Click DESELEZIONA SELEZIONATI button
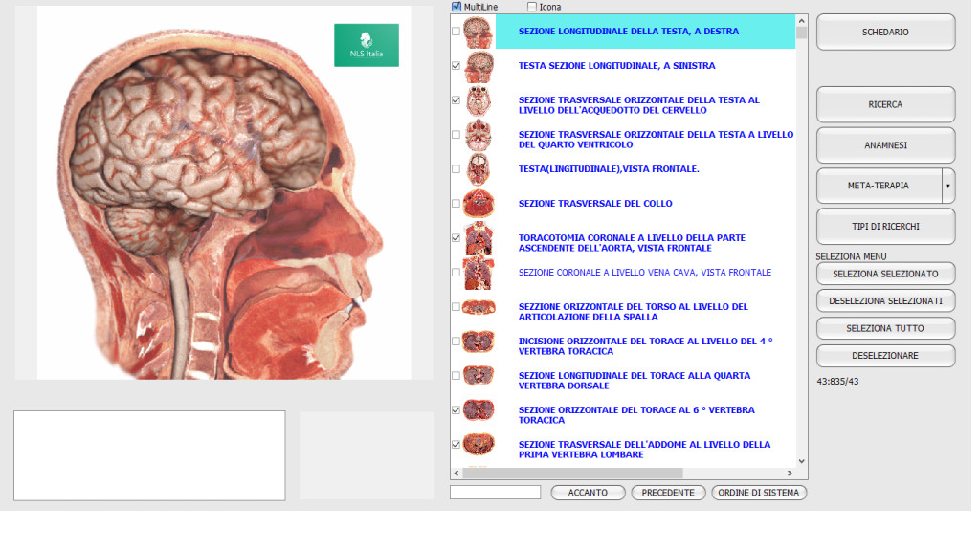980x551 pixels. (885, 301)
